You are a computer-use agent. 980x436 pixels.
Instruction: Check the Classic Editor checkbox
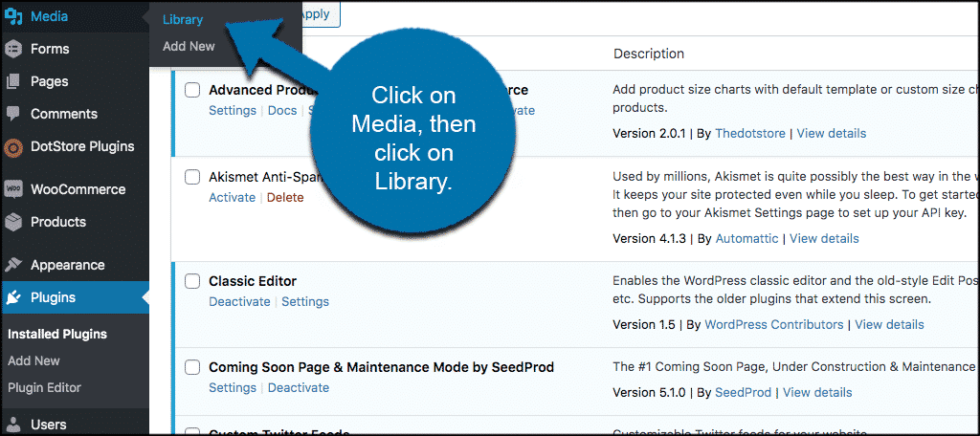(192, 281)
